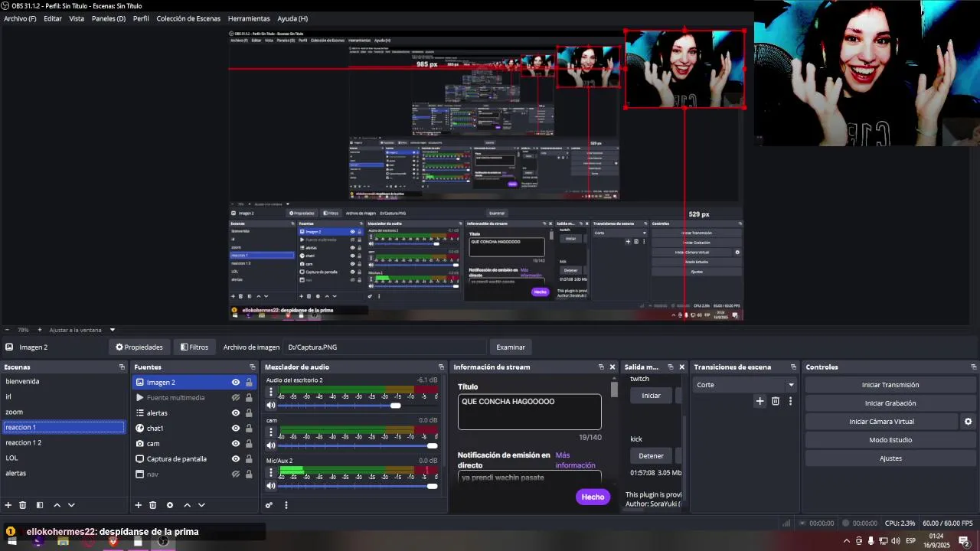980x551 pixels.
Task: Move scene down in the Escenas list
Action: tap(71, 505)
